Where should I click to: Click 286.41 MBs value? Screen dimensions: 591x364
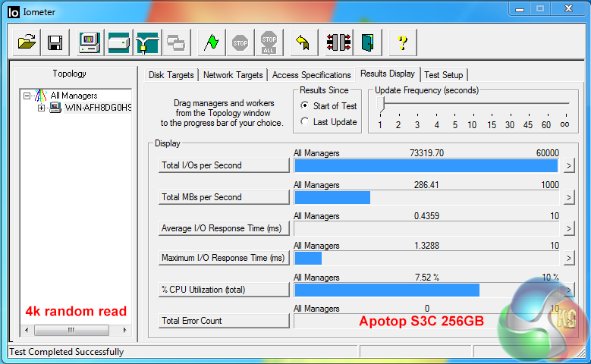[426, 185]
